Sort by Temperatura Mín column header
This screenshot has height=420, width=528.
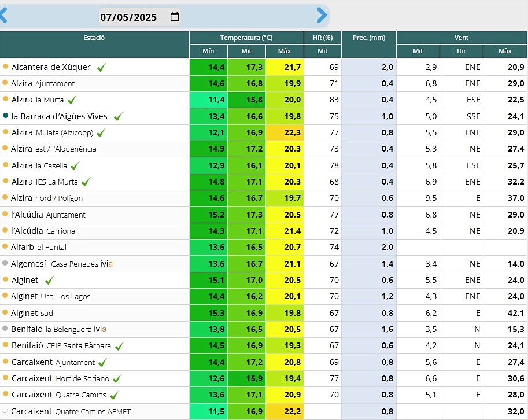pyautogui.click(x=208, y=51)
